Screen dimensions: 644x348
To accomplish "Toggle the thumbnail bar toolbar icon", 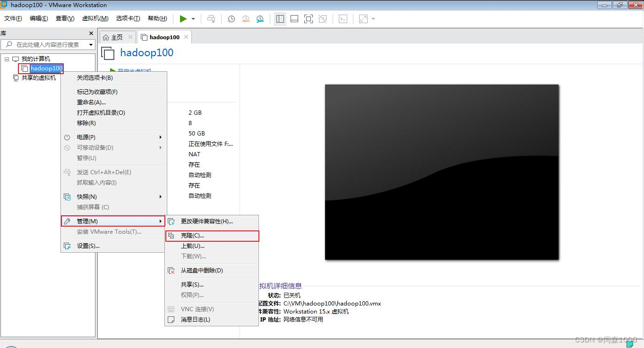I will click(x=294, y=19).
